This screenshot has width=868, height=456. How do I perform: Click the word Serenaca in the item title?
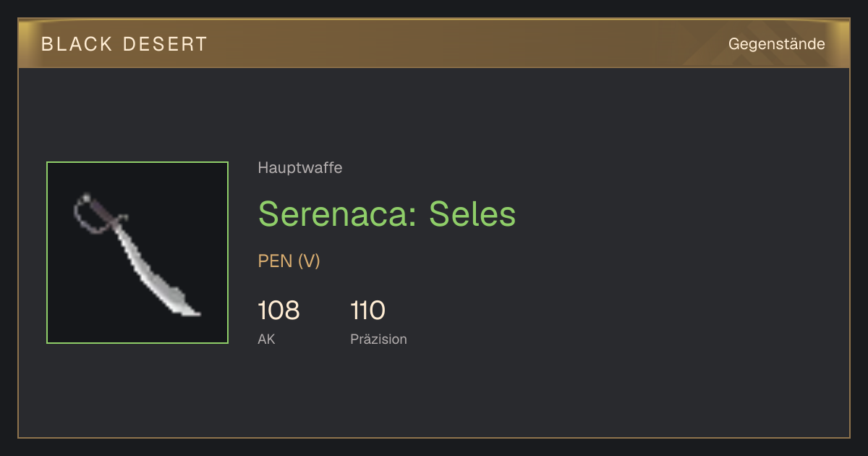pyautogui.click(x=333, y=214)
